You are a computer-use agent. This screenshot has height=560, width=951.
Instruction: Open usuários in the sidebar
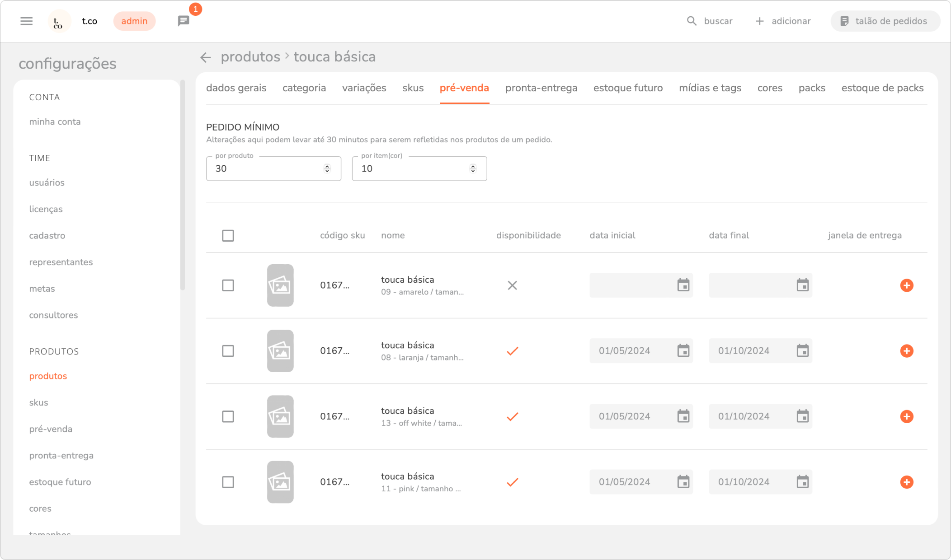pyautogui.click(x=47, y=182)
